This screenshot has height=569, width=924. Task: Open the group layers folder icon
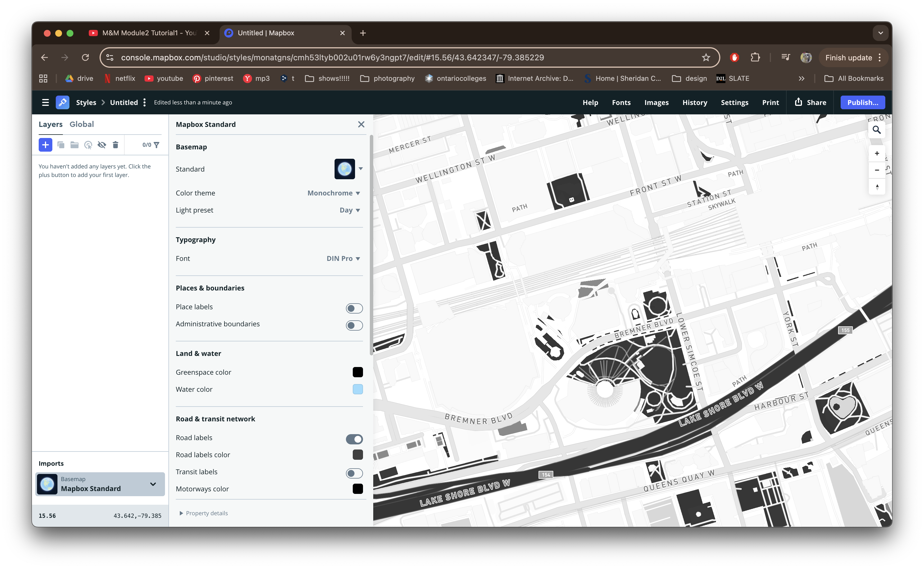pyautogui.click(x=74, y=145)
